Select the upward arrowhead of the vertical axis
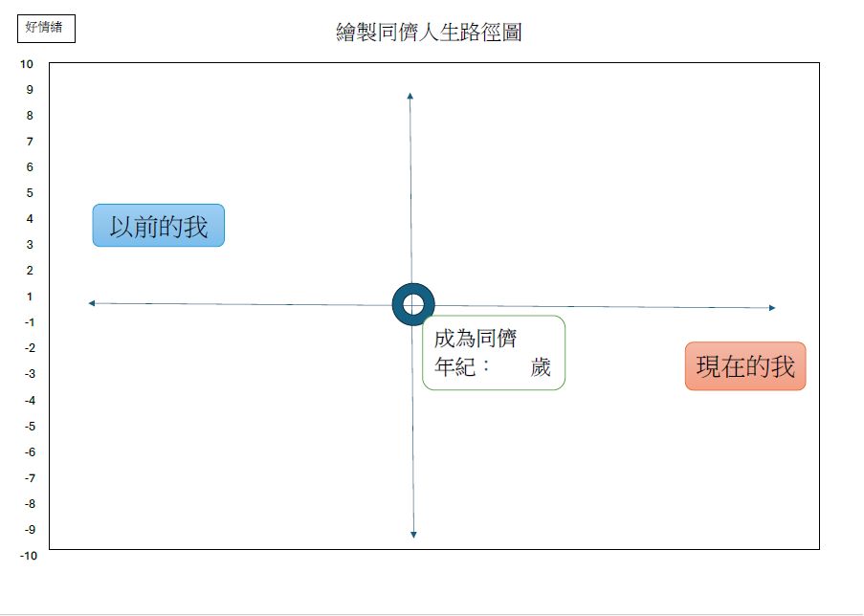Screen dimensions: 864x616 (410, 96)
